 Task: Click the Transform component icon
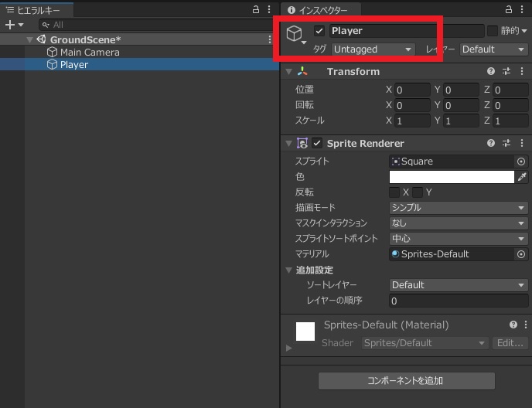(302, 71)
